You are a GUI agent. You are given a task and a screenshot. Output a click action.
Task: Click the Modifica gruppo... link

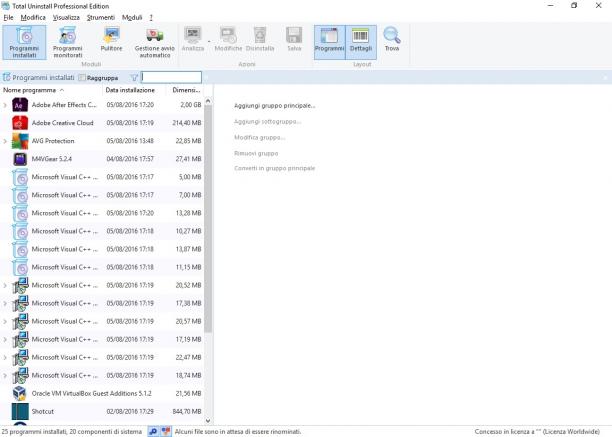coord(259,137)
